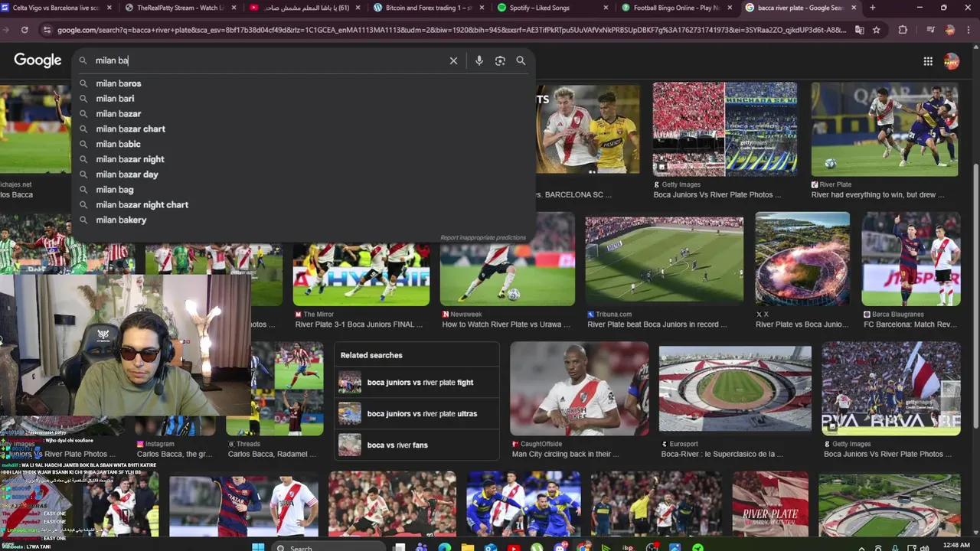The width and height of the screenshot is (980, 551).
Task: Choose suggestion "milan bari"
Action: 303,99
